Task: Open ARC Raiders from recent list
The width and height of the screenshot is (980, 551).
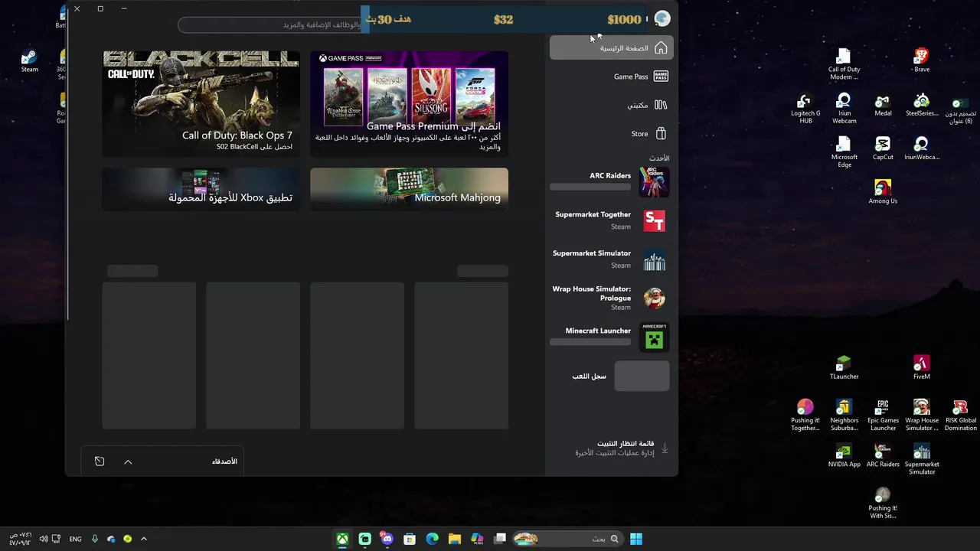Action: [x=610, y=182]
